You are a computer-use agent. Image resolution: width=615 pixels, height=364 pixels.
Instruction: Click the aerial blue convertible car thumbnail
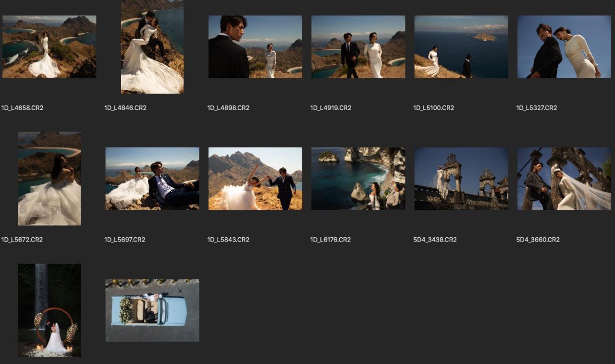(152, 310)
